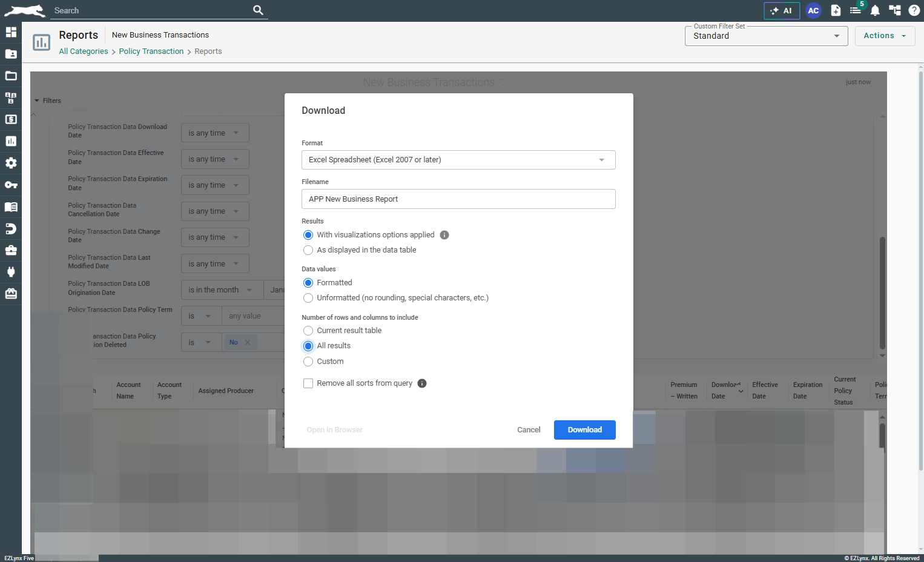Click the top Search field

pos(151,10)
